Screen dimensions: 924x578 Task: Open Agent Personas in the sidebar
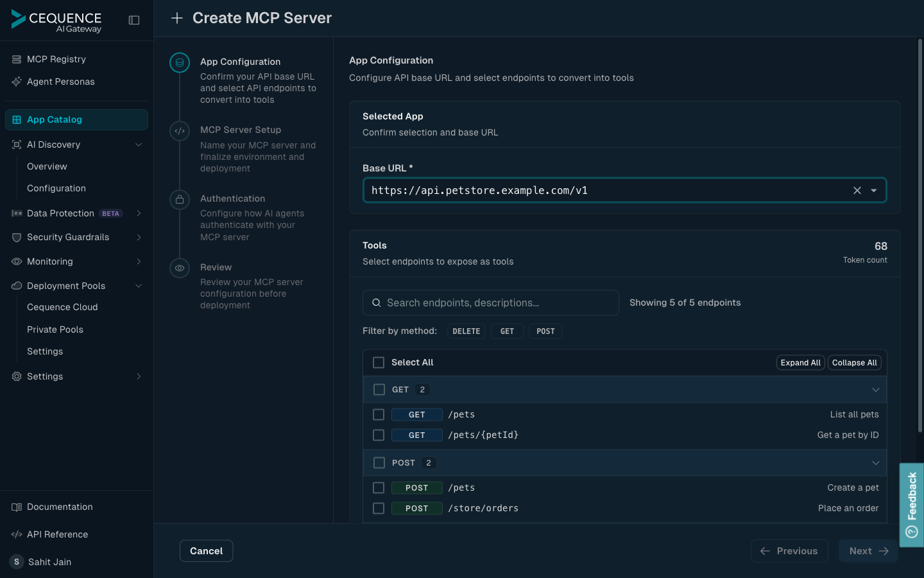(x=76, y=82)
